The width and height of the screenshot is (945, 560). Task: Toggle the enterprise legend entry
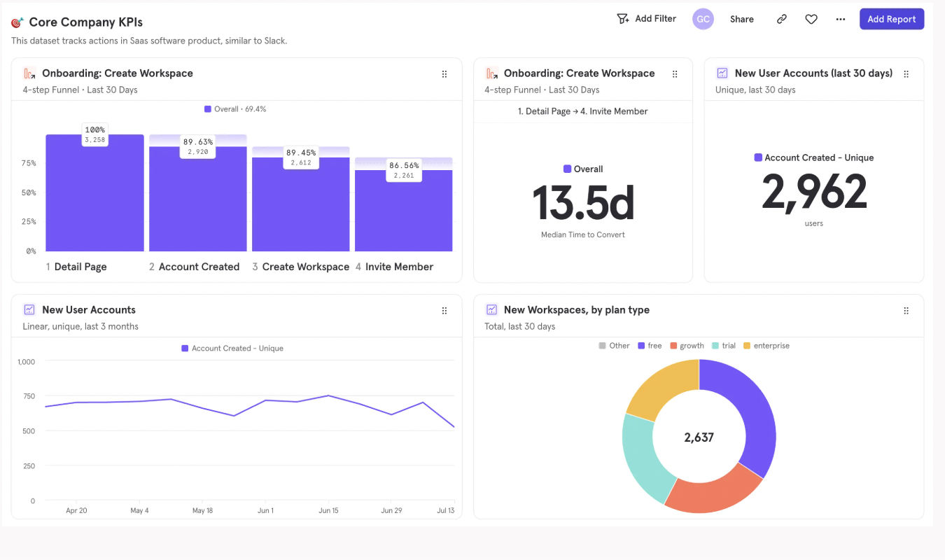(x=766, y=345)
